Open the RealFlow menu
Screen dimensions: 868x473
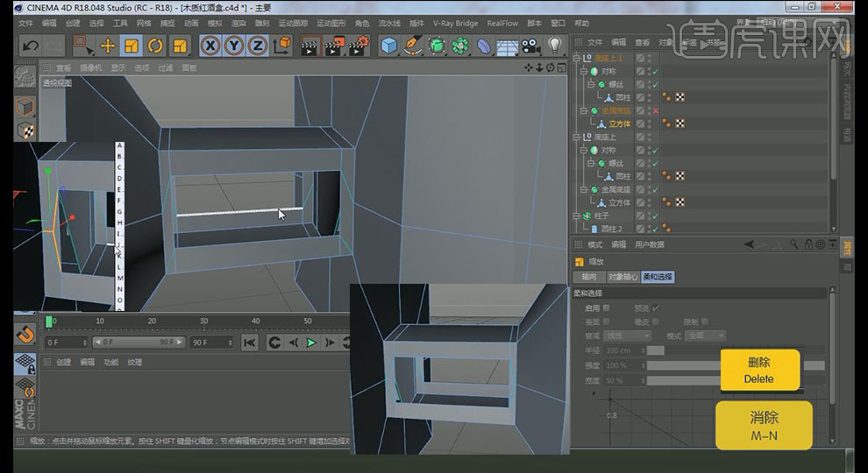[502, 24]
